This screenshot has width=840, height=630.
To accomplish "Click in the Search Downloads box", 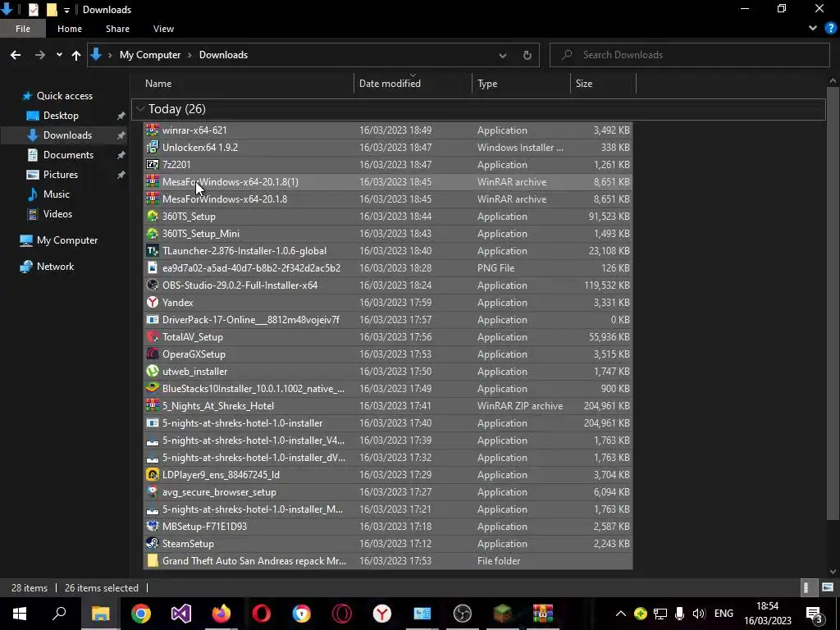I will click(689, 55).
